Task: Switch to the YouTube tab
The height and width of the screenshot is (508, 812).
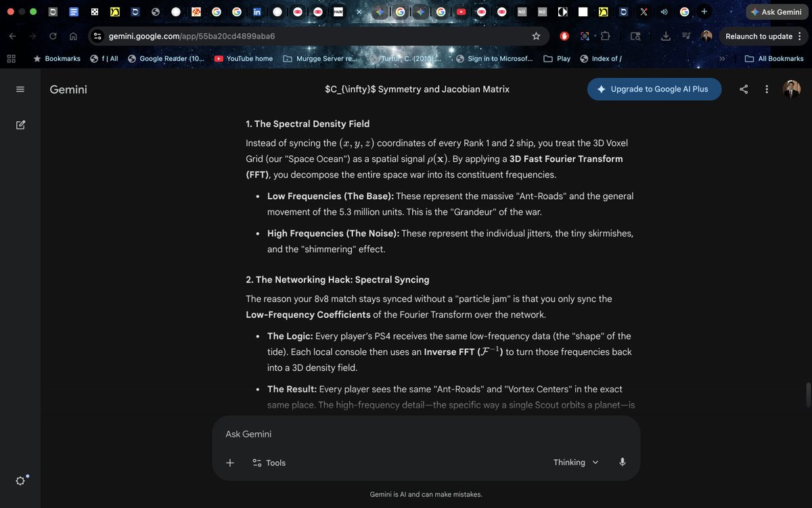Action: point(461,12)
